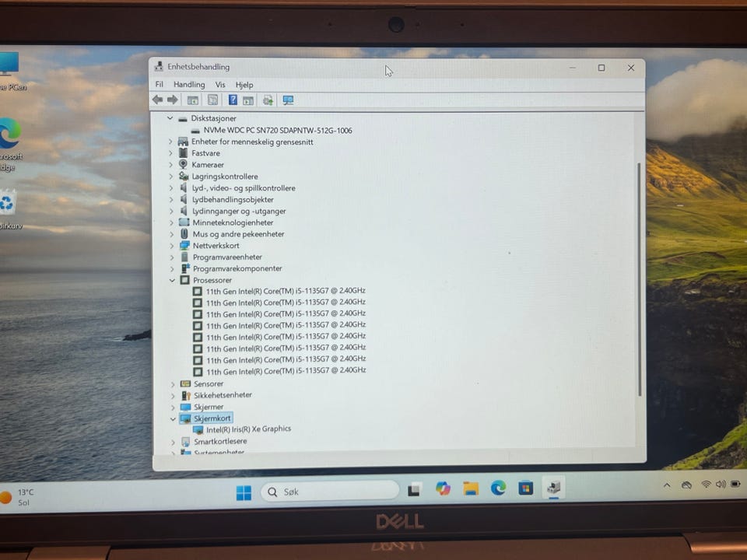Maximize the Enhetsbehandling window
Image resolution: width=747 pixels, height=560 pixels.
click(601, 68)
